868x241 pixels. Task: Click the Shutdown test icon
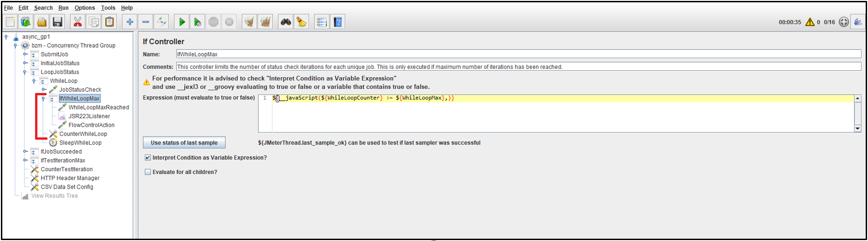click(x=229, y=22)
